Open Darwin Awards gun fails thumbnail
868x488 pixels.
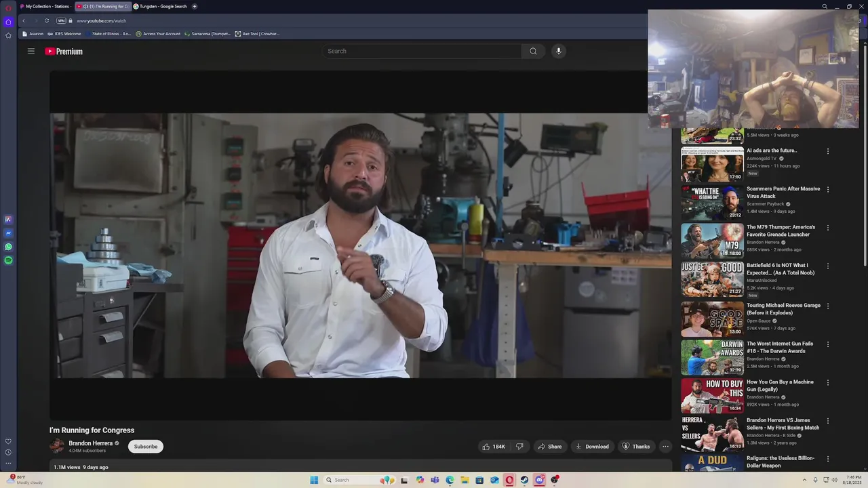pyautogui.click(x=712, y=357)
